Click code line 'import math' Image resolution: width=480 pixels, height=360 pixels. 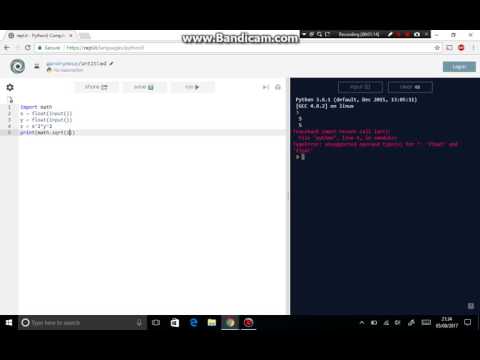pos(36,107)
